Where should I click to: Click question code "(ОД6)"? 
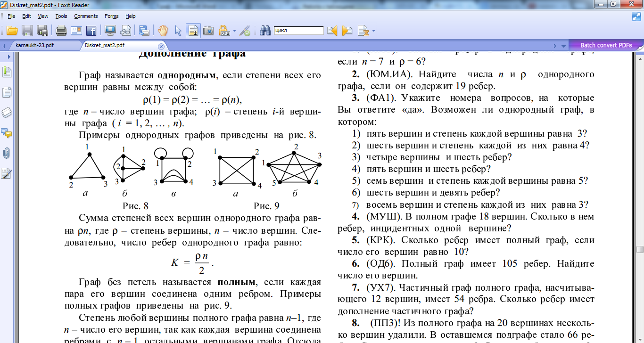[x=380, y=264]
